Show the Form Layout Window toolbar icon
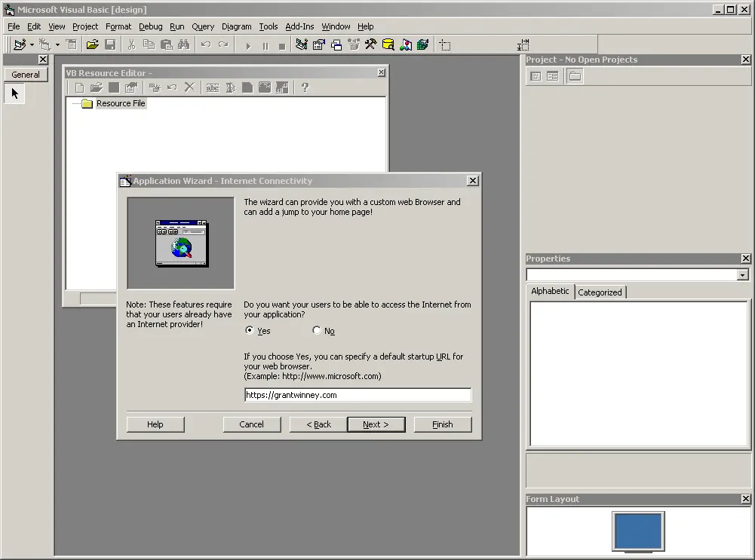 336,44
